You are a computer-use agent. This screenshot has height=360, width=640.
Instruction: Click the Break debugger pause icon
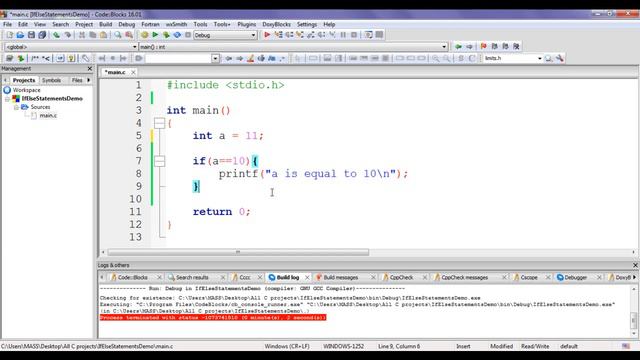click(x=343, y=35)
